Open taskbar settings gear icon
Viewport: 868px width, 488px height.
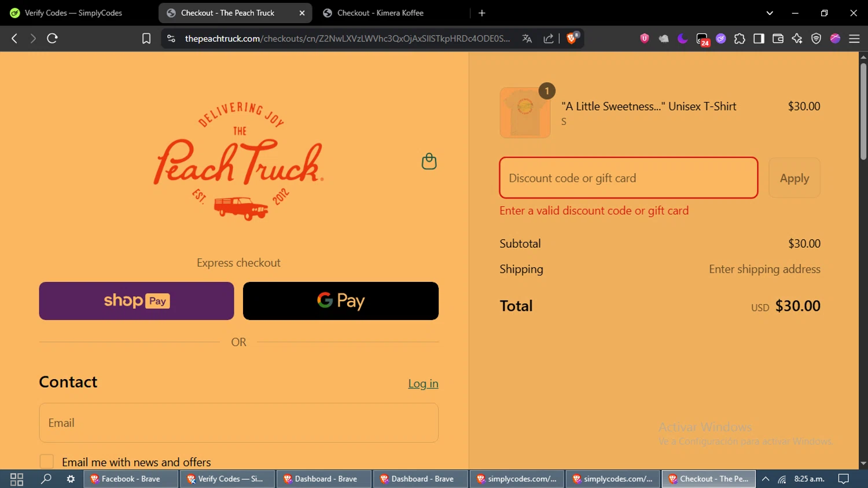click(71, 479)
